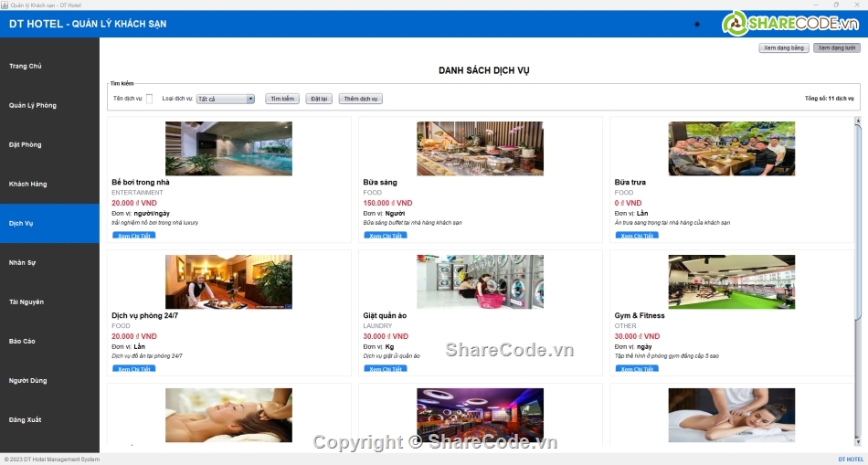This screenshot has height=465, width=868.
Task: Click the service list vertical scrollbar
Action: 858,221
